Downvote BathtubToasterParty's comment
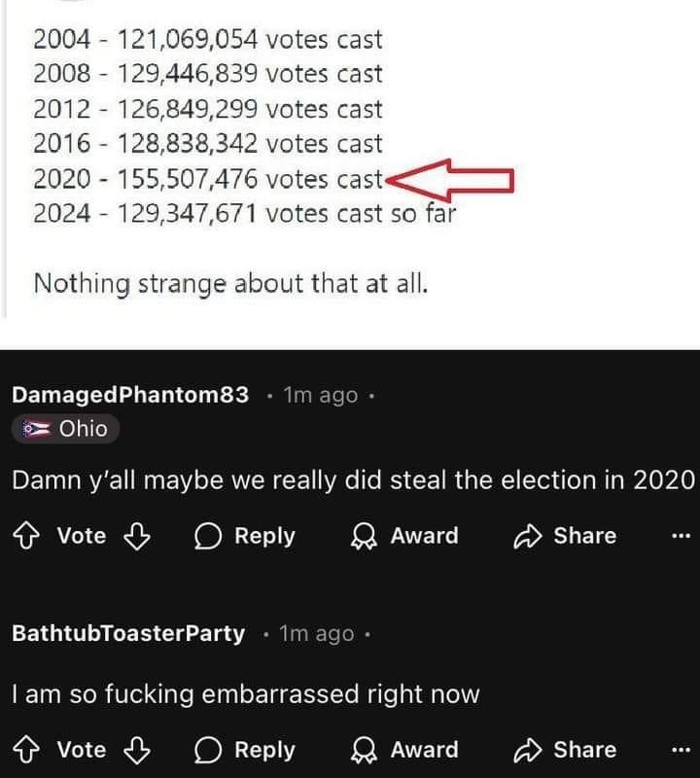Viewport: 700px width, 778px height. [x=140, y=750]
